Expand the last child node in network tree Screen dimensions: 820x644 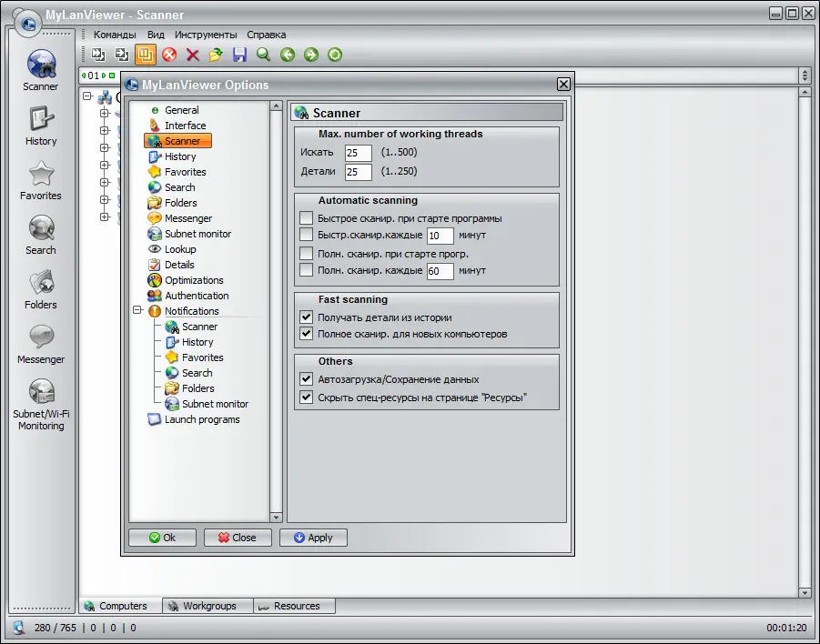click(105, 216)
